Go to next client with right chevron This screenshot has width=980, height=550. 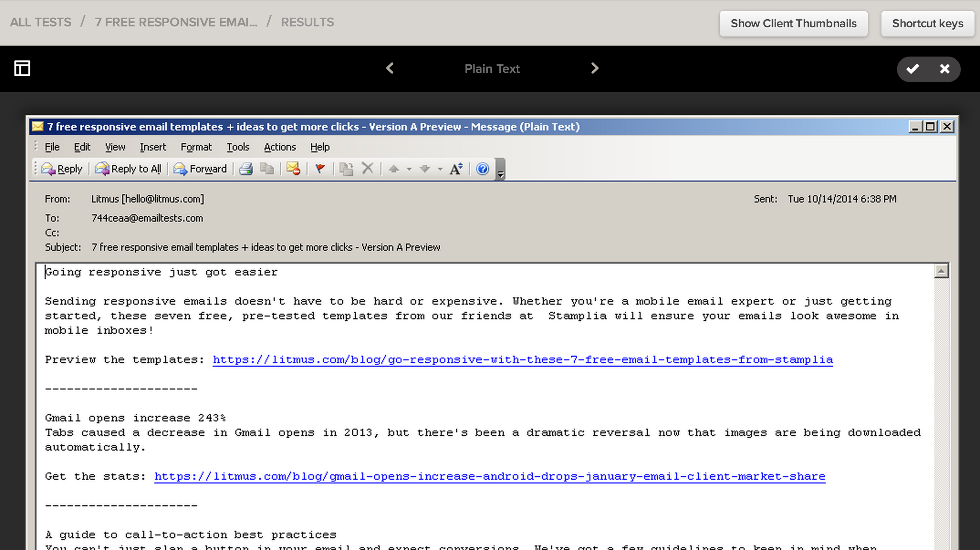tap(594, 68)
